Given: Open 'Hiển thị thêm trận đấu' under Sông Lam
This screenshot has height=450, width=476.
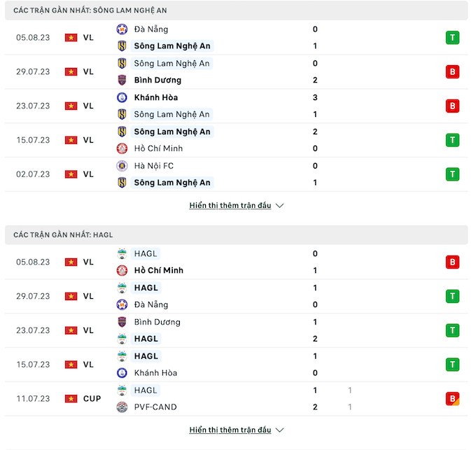Looking at the screenshot, I should tap(230, 206).
